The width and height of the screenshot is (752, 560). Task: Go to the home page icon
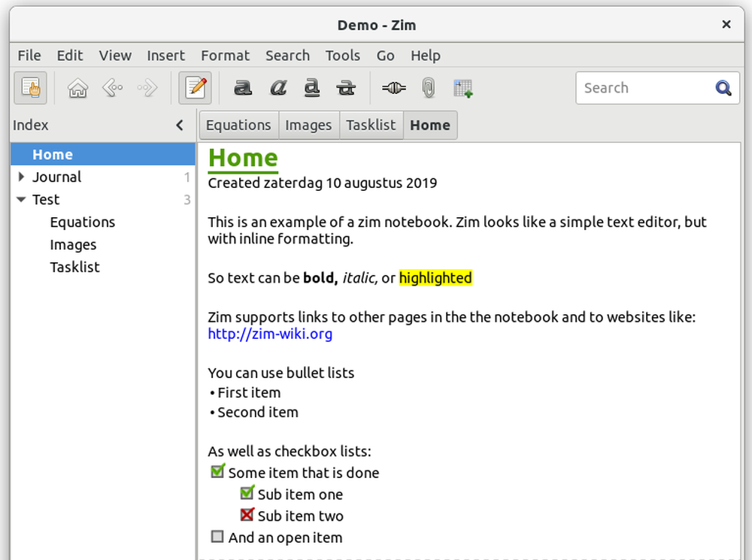click(x=77, y=88)
